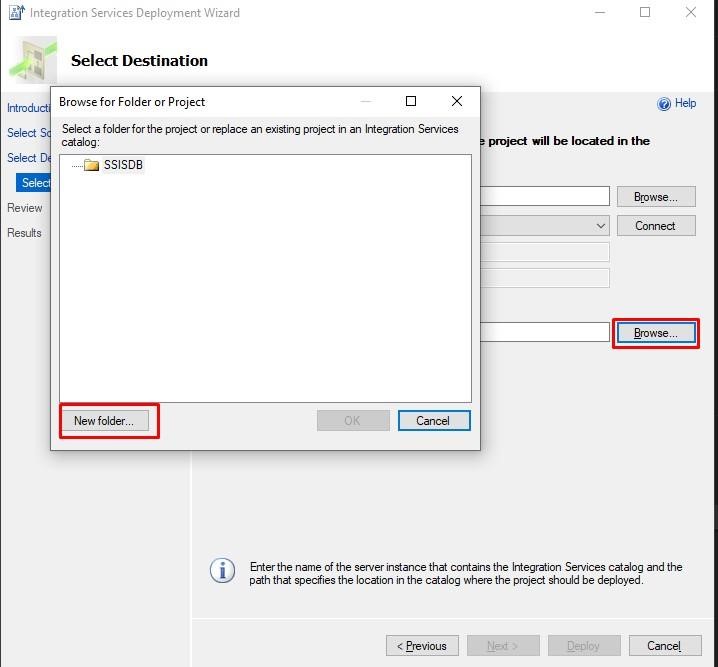Screen dimensions: 718x667
Task: Go back with the Previous button
Action: (422, 646)
